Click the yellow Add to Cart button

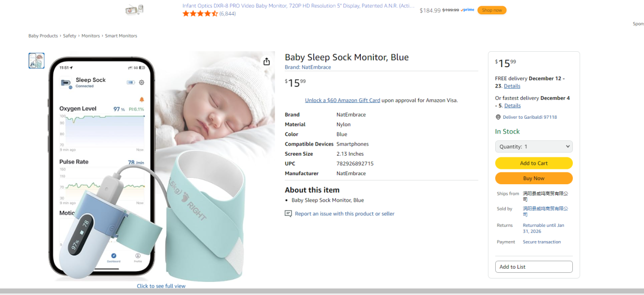click(x=533, y=164)
